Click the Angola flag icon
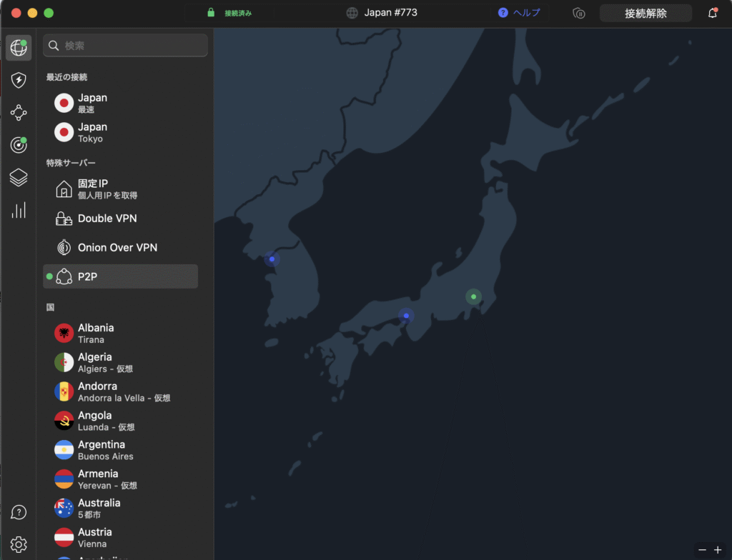This screenshot has width=732, height=560. [64, 421]
